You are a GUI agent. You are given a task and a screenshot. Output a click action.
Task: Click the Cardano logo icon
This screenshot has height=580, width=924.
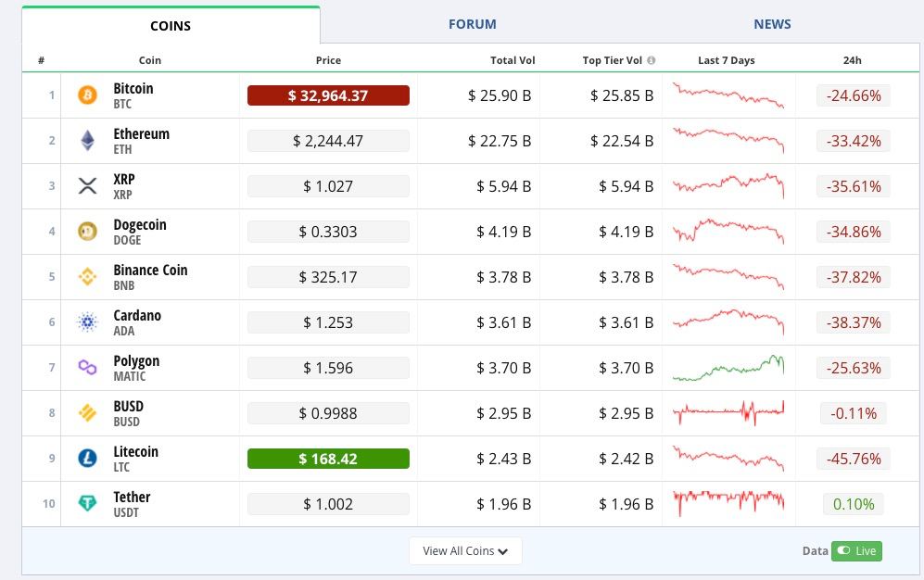pos(87,322)
